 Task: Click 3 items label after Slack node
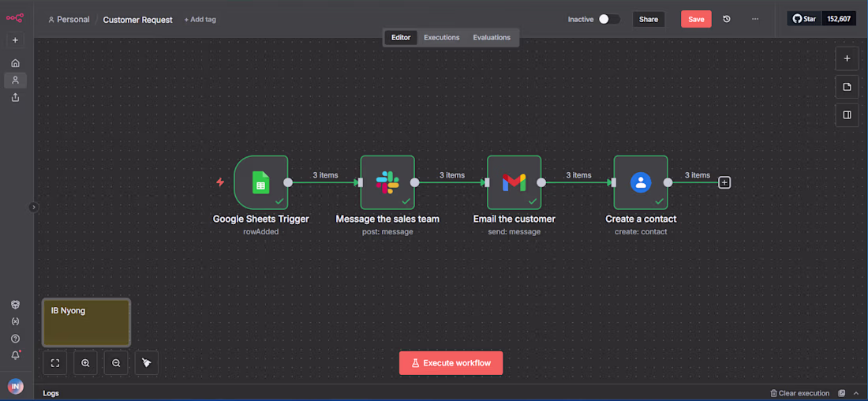point(452,175)
